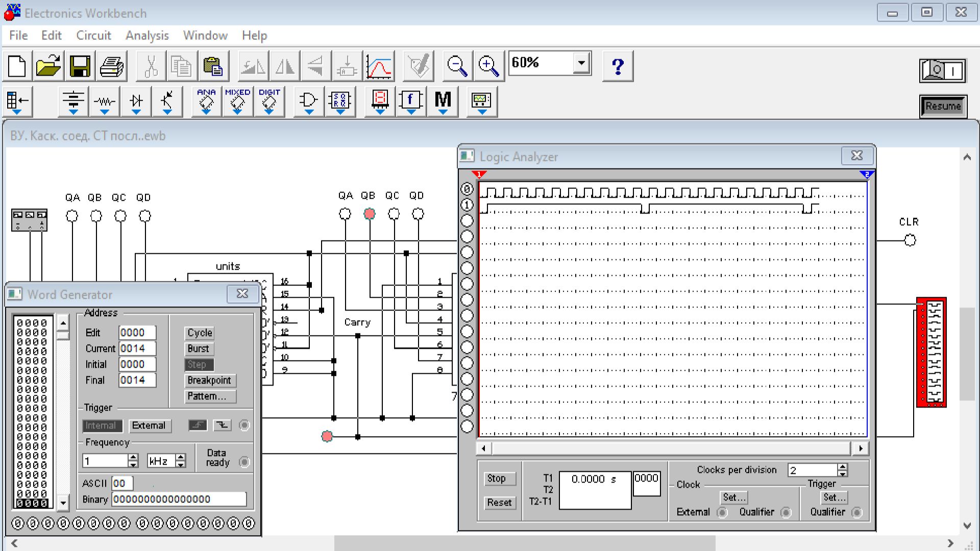Click the Zoom In magnifier icon
Screen dimensions: 980x551
click(x=488, y=66)
